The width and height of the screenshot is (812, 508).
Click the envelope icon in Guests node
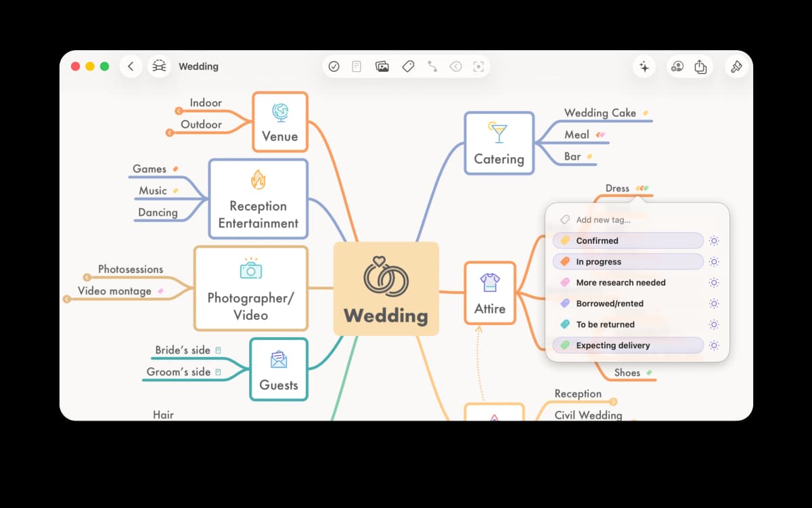279,359
